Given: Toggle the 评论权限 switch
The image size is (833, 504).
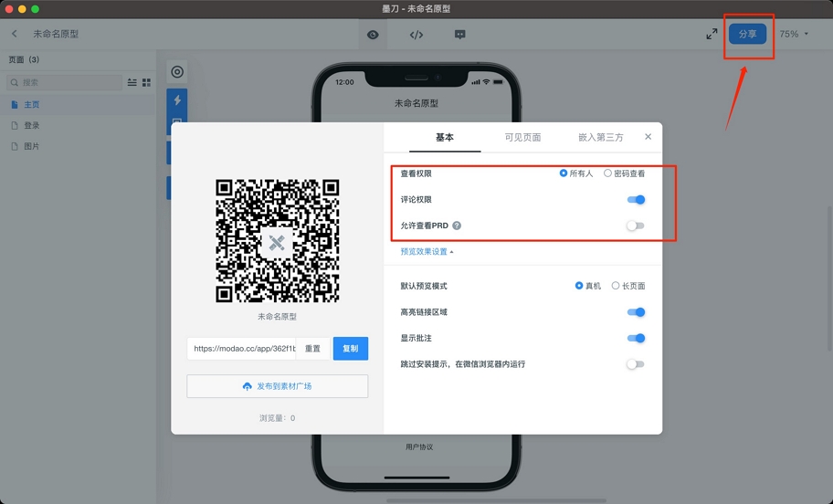Looking at the screenshot, I should pyautogui.click(x=636, y=200).
